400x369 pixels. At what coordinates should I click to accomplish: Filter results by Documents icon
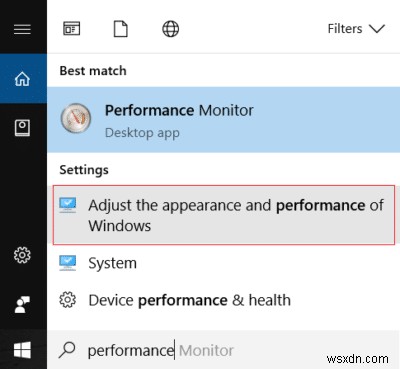coord(121,29)
